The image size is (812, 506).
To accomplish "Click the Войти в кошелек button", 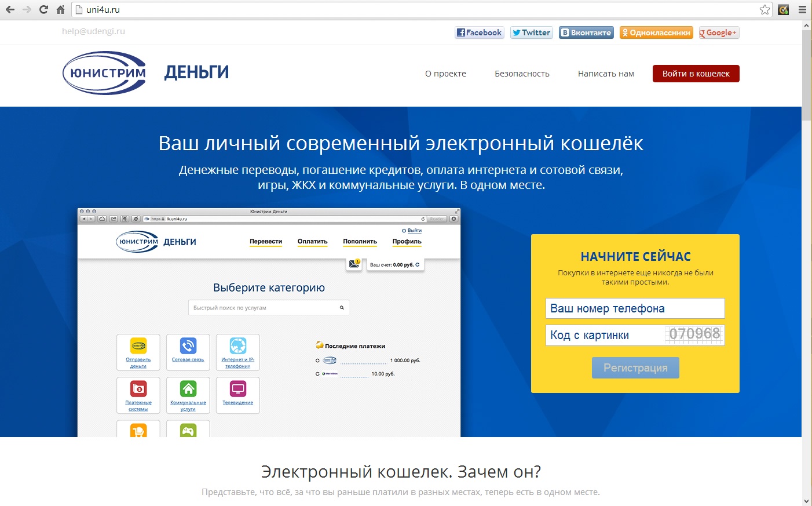I will [x=696, y=74].
